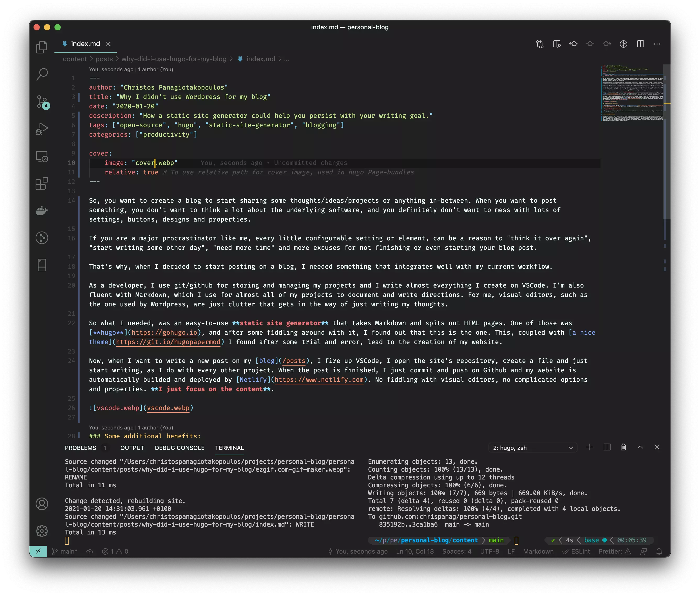Expand the content breadcrumb
Viewport: 700px width, 596px height.
[x=75, y=59]
